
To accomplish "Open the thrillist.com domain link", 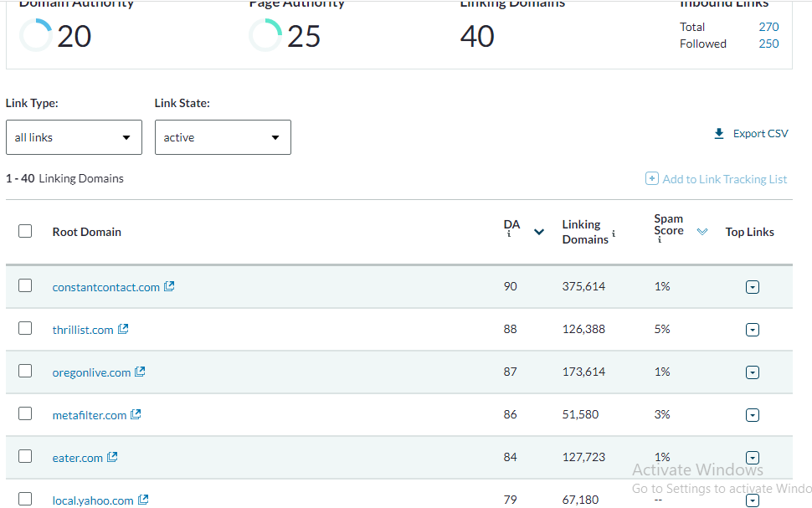I will 83,330.
